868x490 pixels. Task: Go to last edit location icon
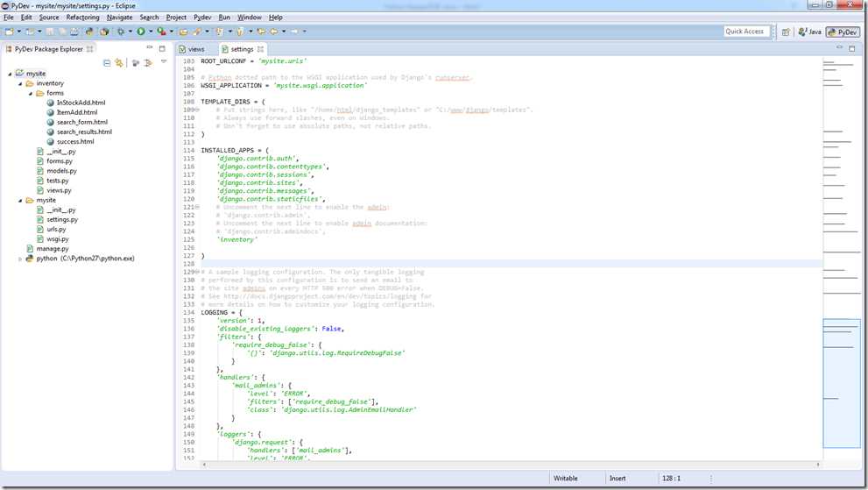pyautogui.click(x=261, y=32)
